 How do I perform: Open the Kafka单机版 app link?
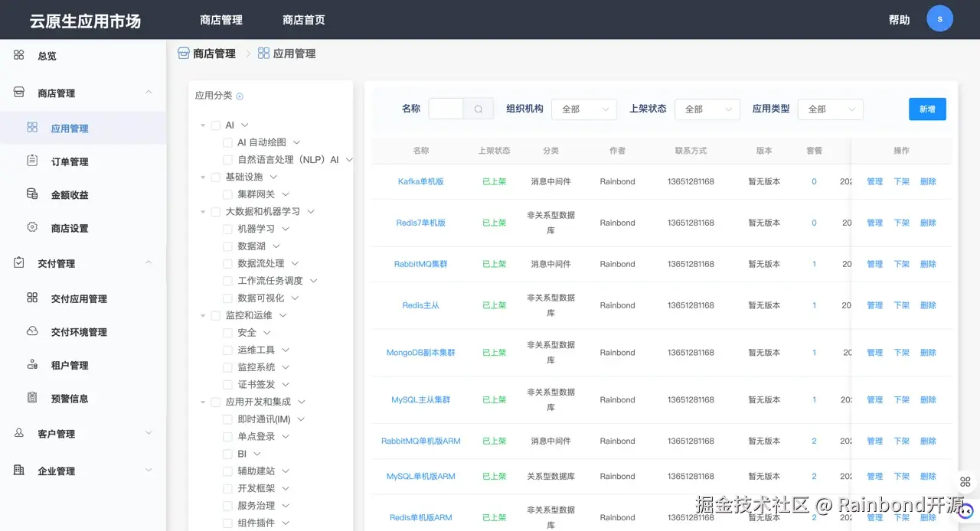pyautogui.click(x=421, y=182)
